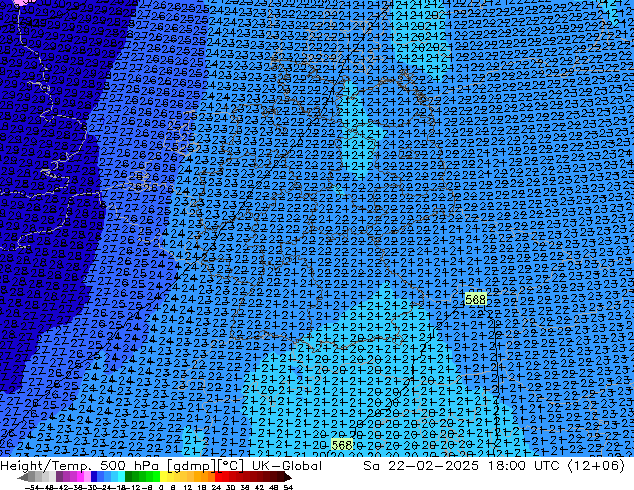This screenshot has width=634, height=490.
Task: Click the 'Sa 22-02-2025 18:00 UTC' timestamp
Action: tap(461, 466)
